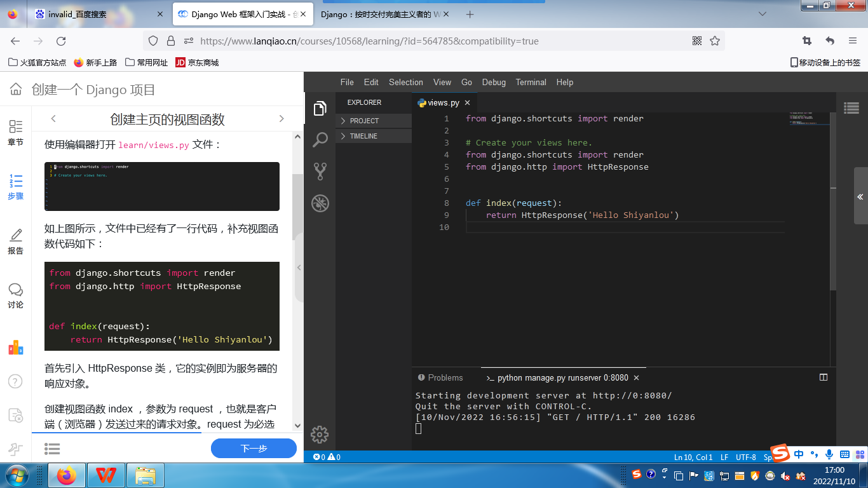The width and height of the screenshot is (868, 488).
Task: Open the Terminal menu
Action: click(531, 82)
